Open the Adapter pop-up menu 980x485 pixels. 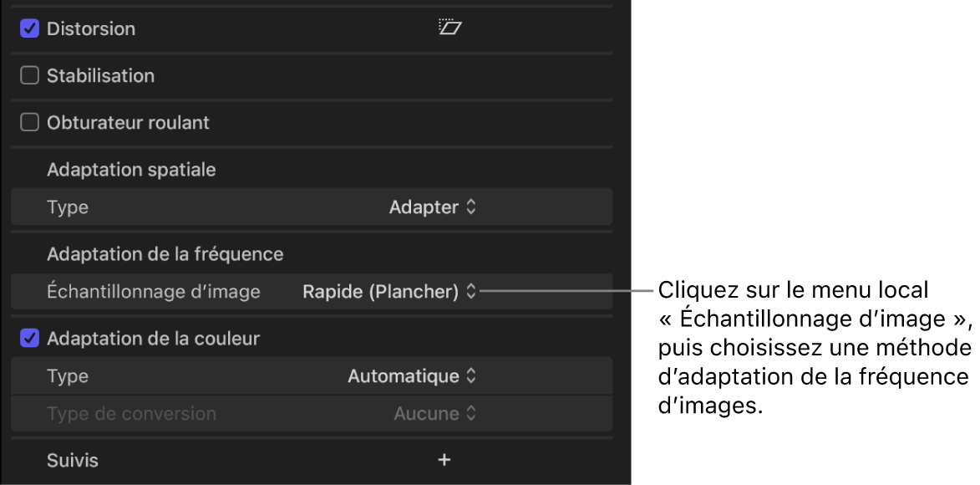point(431,207)
